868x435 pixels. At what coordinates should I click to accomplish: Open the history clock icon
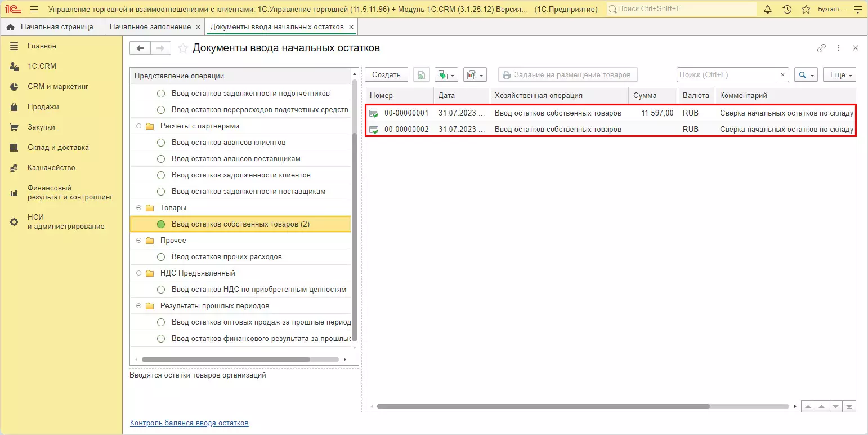[x=787, y=10]
